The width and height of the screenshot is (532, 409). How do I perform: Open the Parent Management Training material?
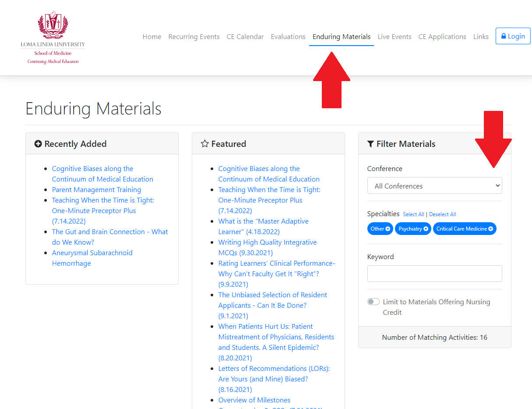pyautogui.click(x=96, y=189)
